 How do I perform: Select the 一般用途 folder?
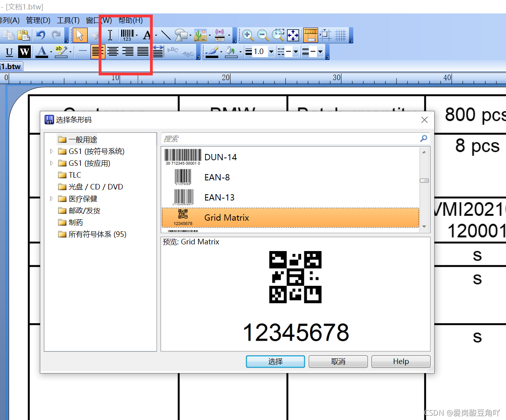(x=78, y=139)
